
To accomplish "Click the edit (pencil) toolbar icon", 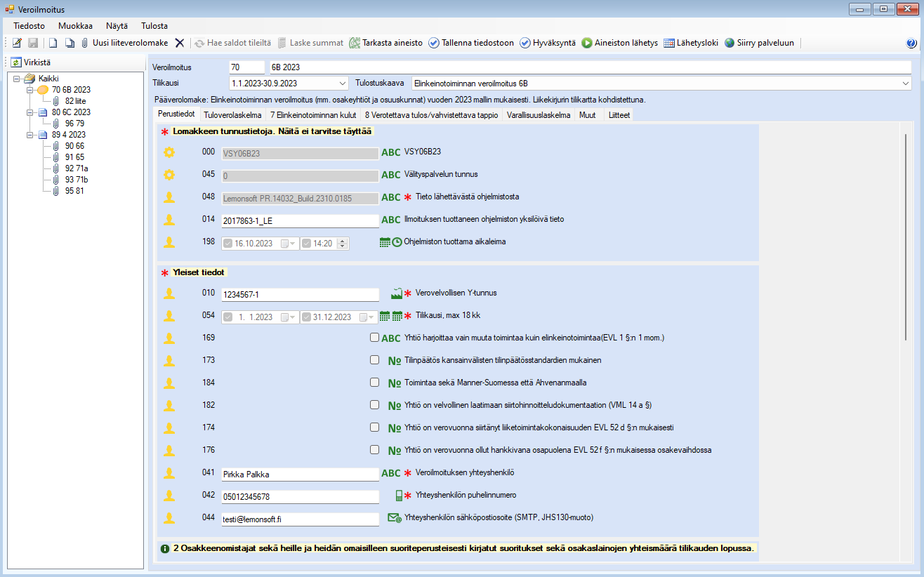I will [x=17, y=43].
